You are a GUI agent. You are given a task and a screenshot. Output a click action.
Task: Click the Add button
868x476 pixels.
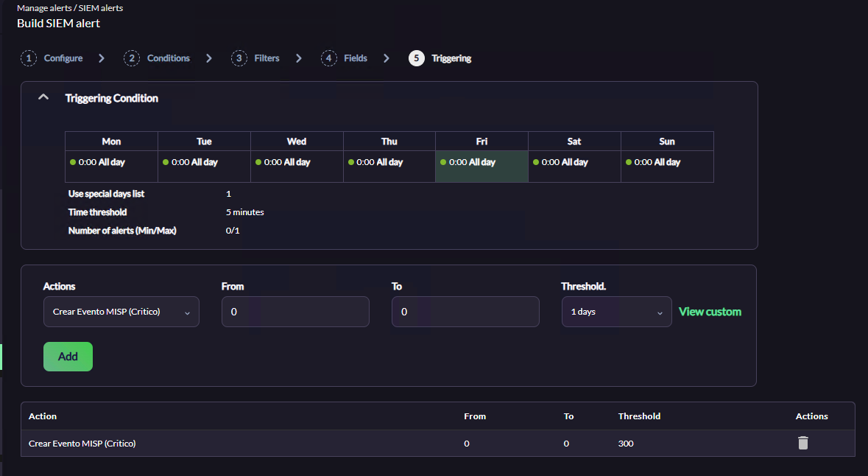coord(68,357)
